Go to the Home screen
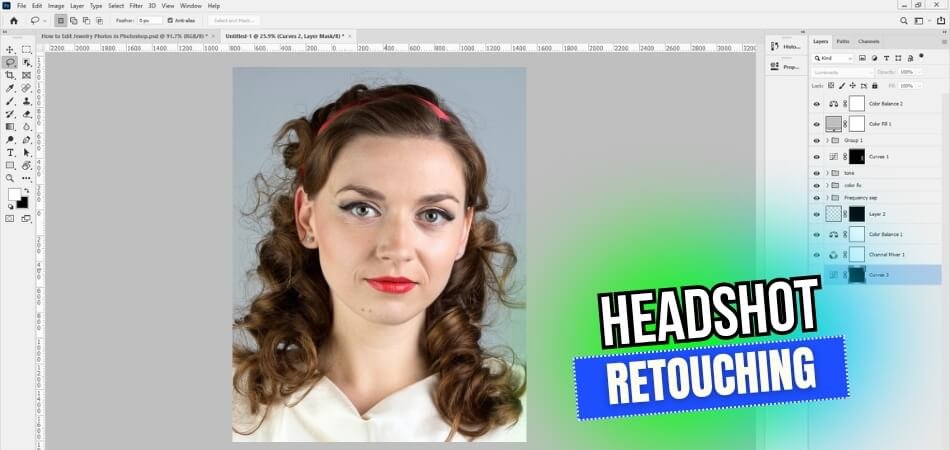Viewport: 950px width, 450px height. [x=13, y=21]
